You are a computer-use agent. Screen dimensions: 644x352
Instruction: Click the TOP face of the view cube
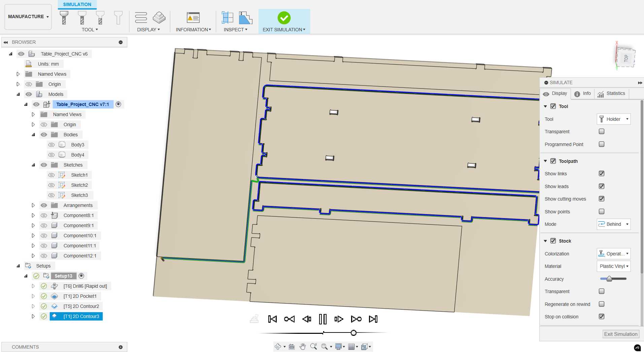[625, 58]
